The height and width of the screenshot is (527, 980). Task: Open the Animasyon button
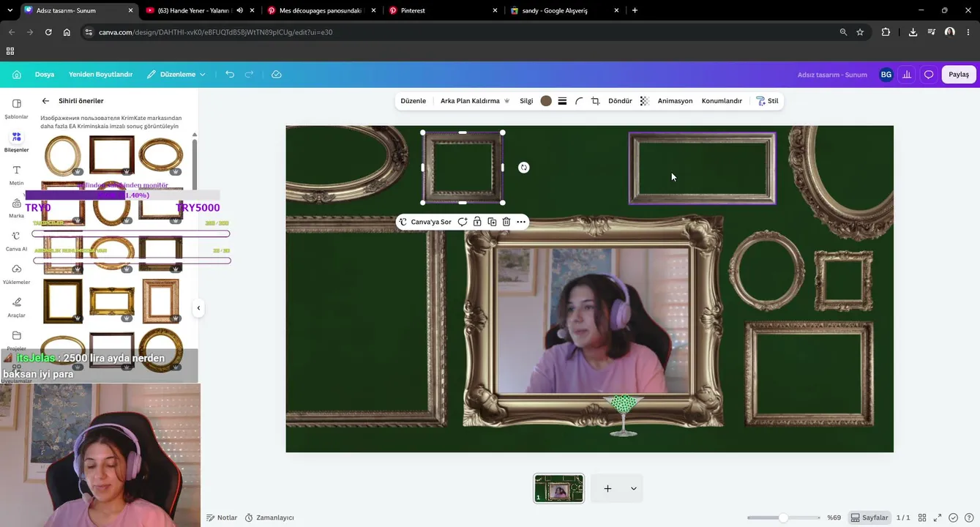point(675,101)
